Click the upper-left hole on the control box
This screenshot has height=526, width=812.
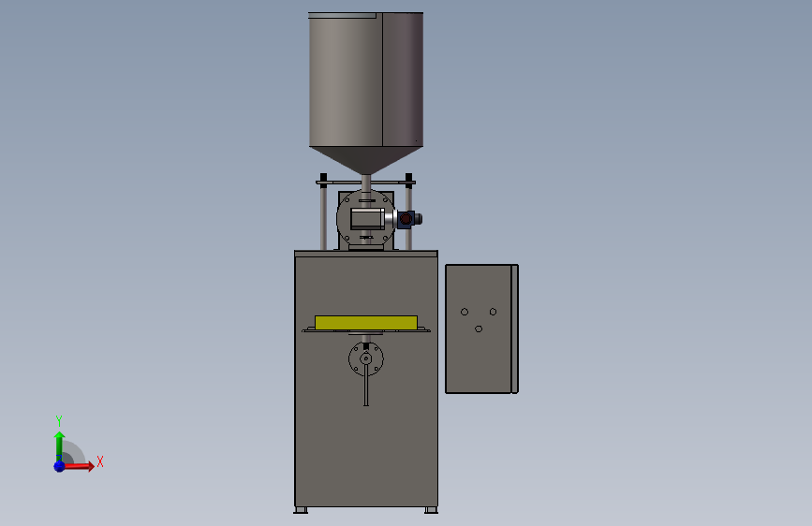465,312
